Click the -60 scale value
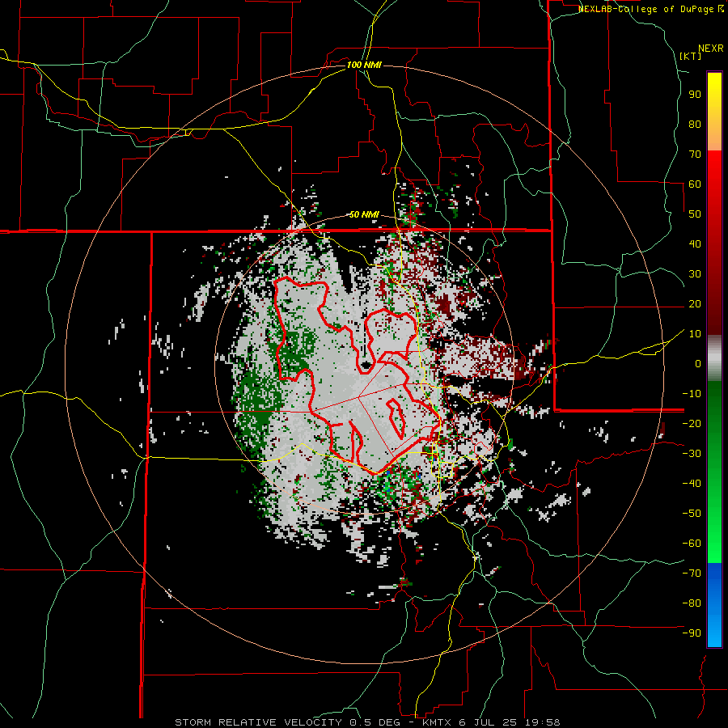This screenshot has height=728, width=728. (692, 544)
